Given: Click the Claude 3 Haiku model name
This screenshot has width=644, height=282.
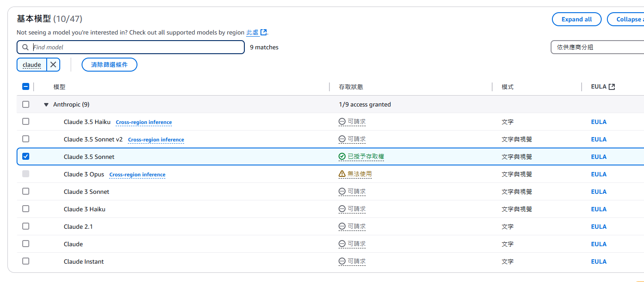Looking at the screenshot, I should click(85, 209).
